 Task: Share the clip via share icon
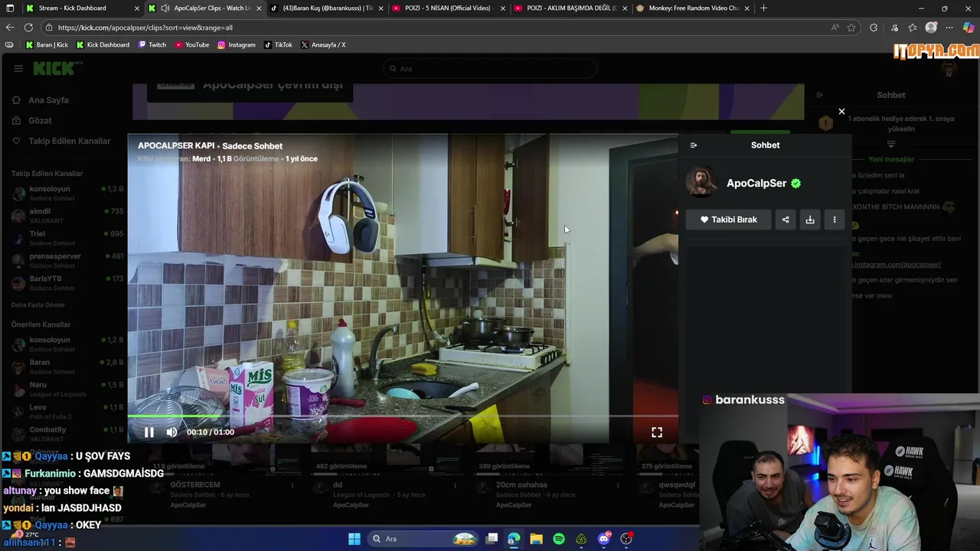786,220
